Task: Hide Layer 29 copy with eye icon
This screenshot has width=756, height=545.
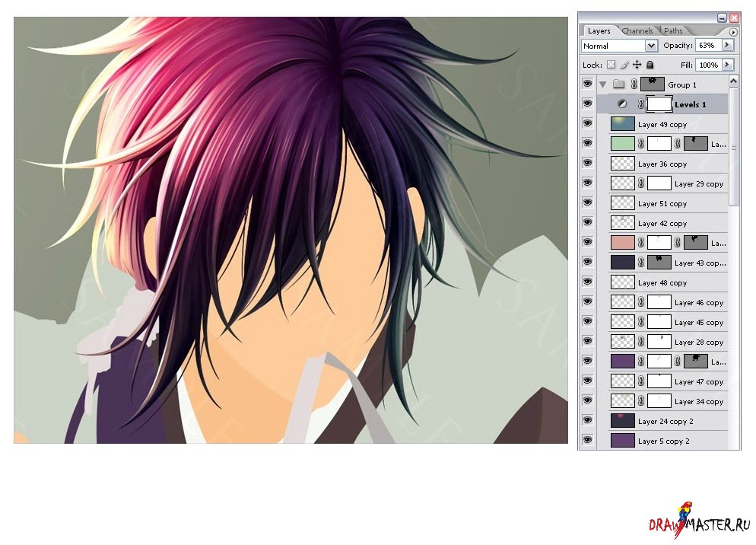Action: pos(587,183)
